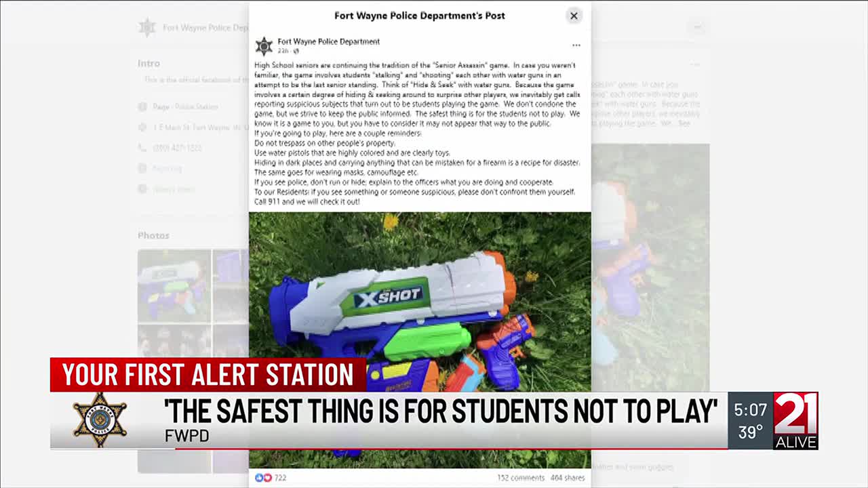Click the Photos section heading
This screenshot has width=868, height=488.
tap(153, 235)
